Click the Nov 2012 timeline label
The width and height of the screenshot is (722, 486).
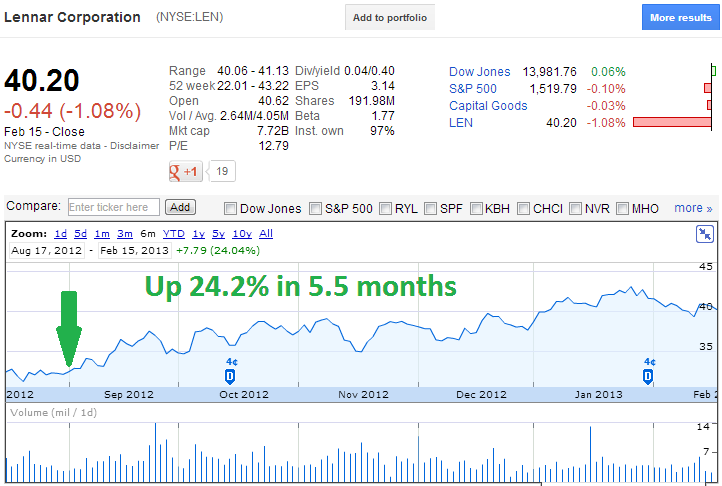pyautogui.click(x=363, y=395)
